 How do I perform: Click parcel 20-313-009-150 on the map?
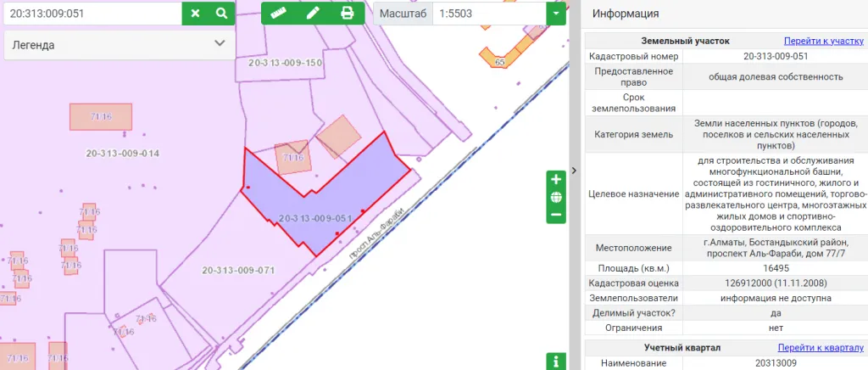[286, 63]
